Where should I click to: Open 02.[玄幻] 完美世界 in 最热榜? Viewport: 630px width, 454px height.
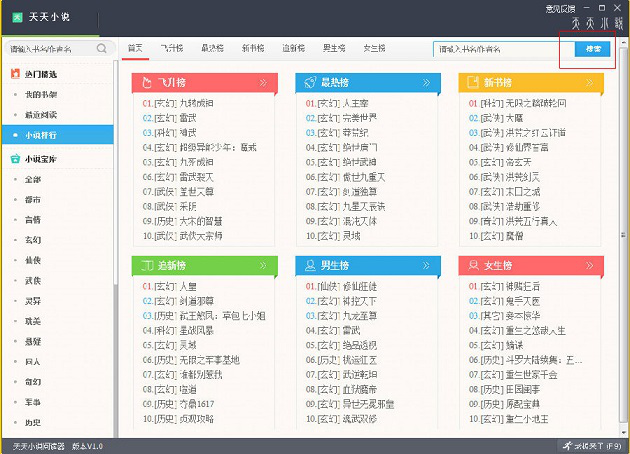pos(341,118)
